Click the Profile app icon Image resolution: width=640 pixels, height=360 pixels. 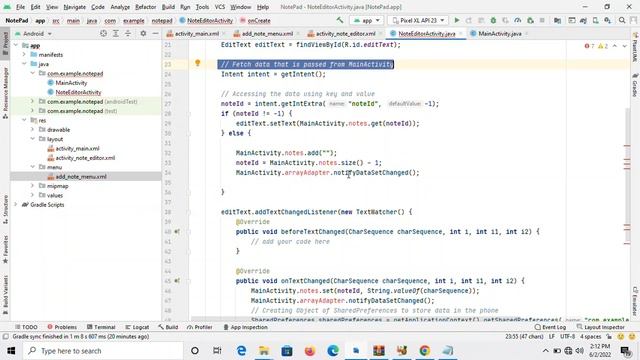point(518,20)
